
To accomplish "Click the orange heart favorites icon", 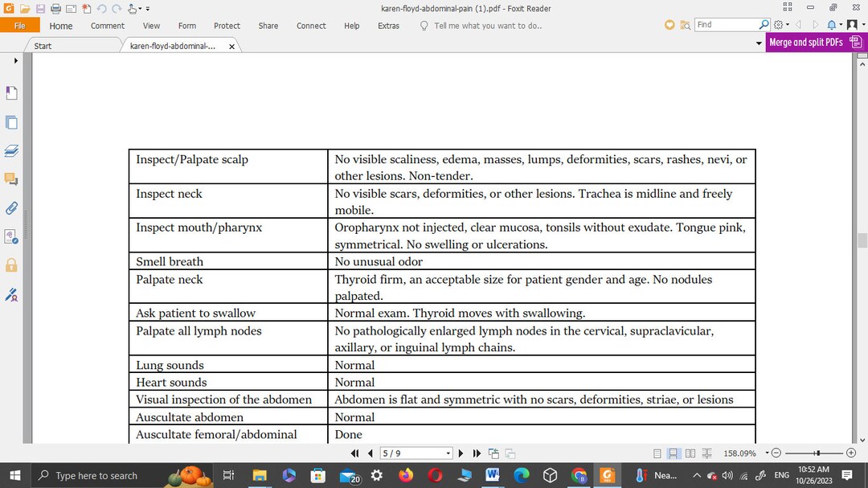I will point(669,25).
